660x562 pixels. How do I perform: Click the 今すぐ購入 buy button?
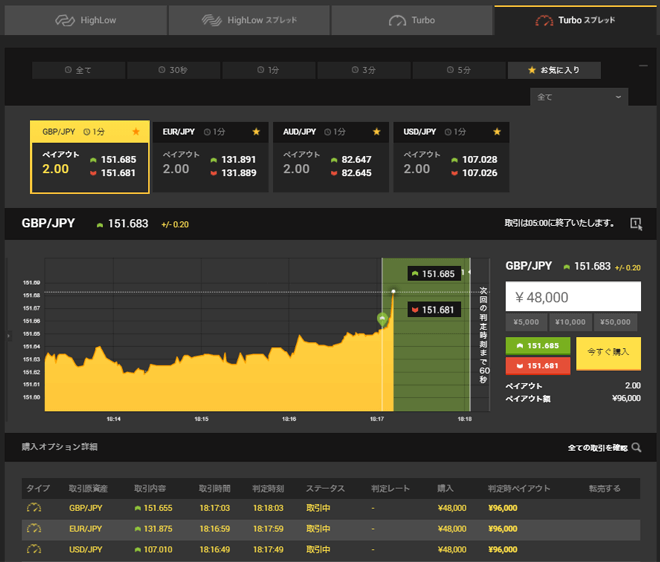click(608, 353)
